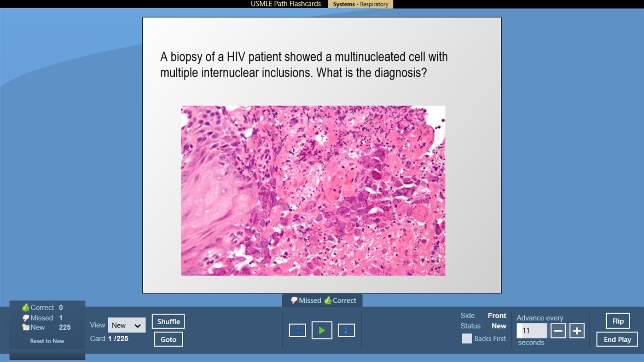
Task: End the play session
Action: (x=617, y=339)
